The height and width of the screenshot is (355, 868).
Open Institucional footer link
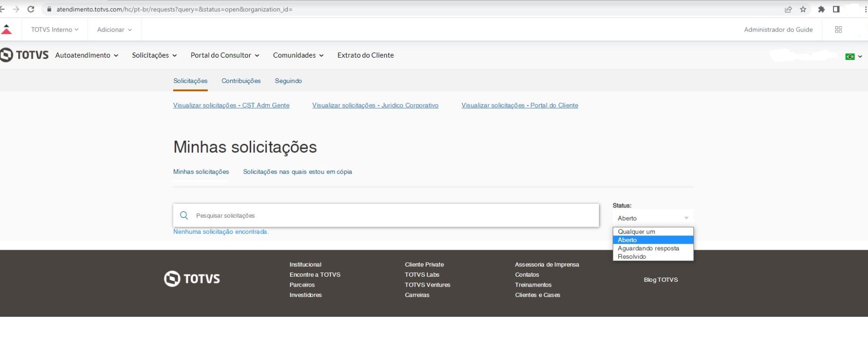click(x=305, y=265)
